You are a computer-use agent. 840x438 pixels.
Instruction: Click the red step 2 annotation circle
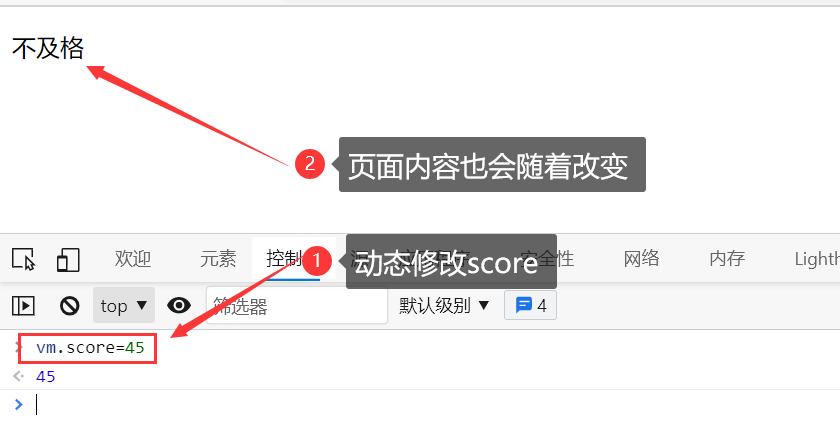310,164
